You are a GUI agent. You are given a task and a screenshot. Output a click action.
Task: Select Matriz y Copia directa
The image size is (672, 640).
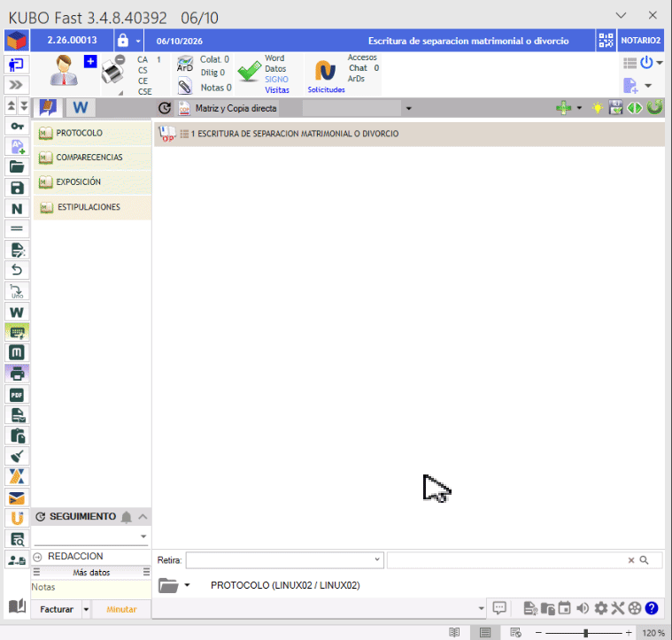236,108
